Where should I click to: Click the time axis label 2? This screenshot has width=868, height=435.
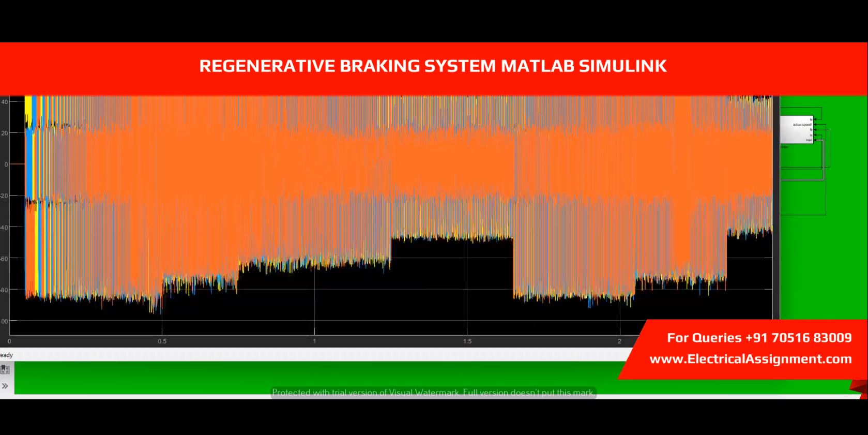tap(619, 341)
